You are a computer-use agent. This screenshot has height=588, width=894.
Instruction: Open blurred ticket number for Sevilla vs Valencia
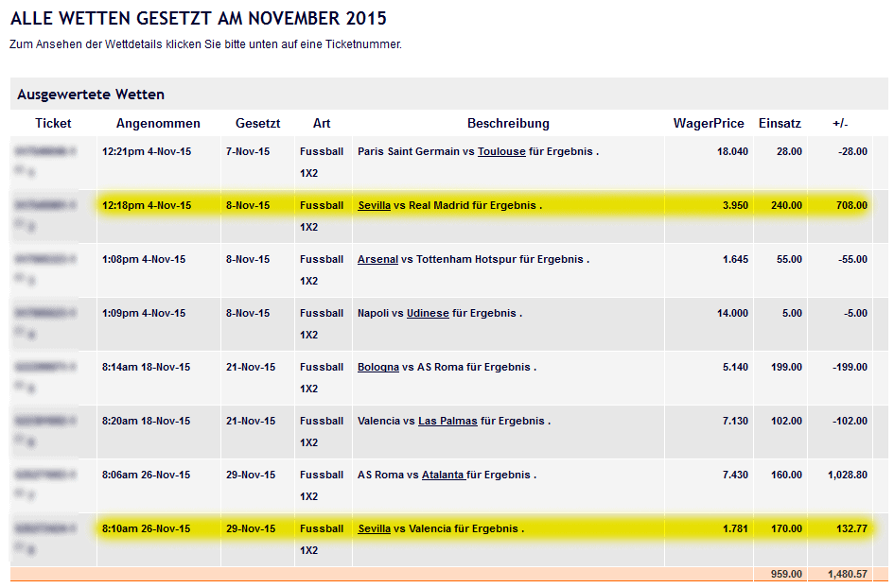pos(45,528)
